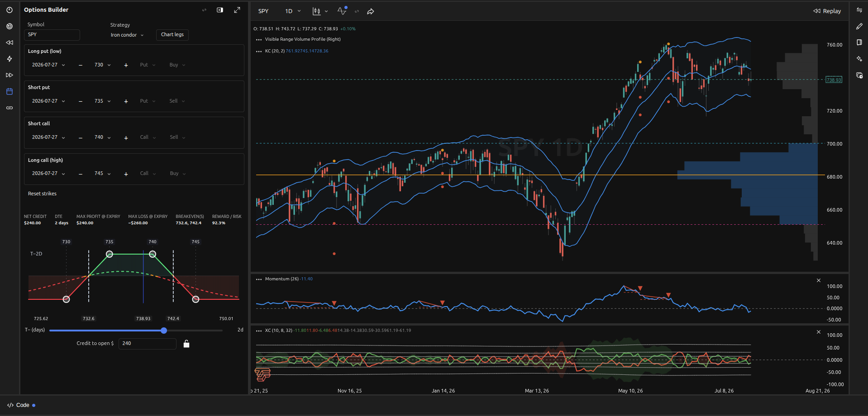
Task: Dock the Options Builder panel sideways
Action: (x=220, y=10)
